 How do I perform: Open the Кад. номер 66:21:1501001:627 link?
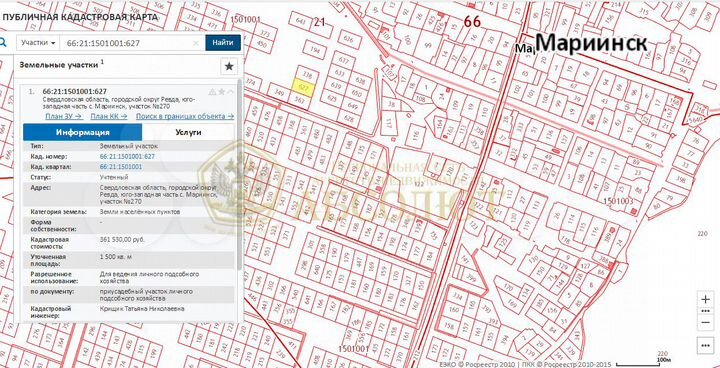pyautogui.click(x=127, y=156)
